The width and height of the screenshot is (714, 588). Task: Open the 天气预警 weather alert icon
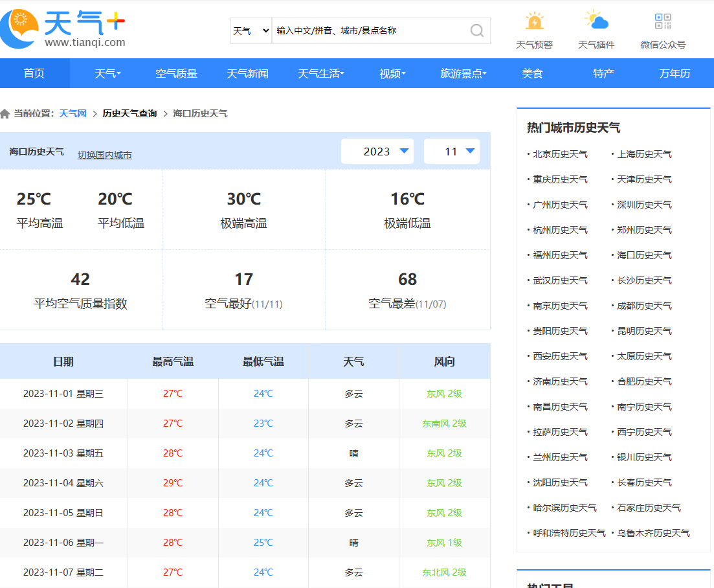click(x=534, y=21)
